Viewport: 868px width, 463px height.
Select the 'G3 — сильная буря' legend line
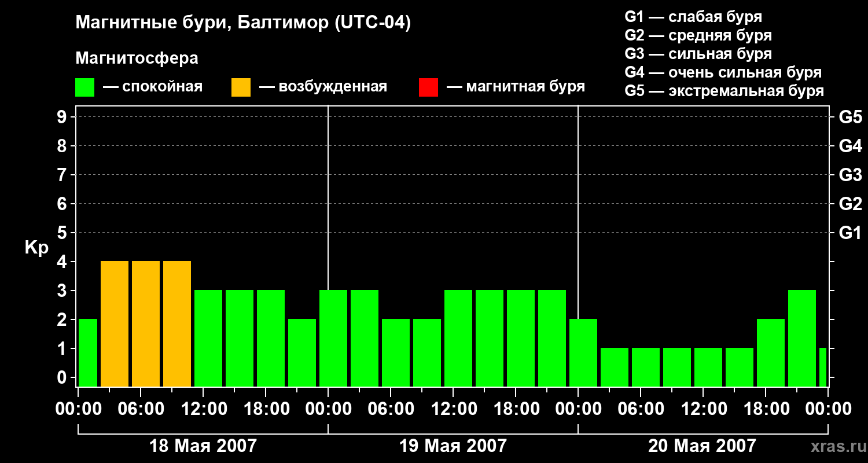click(x=698, y=54)
